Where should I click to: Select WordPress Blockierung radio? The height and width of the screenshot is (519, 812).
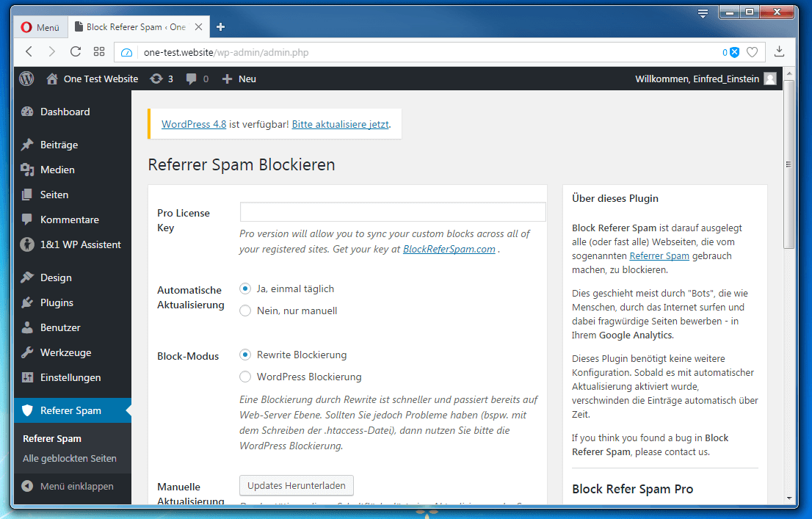tap(245, 377)
